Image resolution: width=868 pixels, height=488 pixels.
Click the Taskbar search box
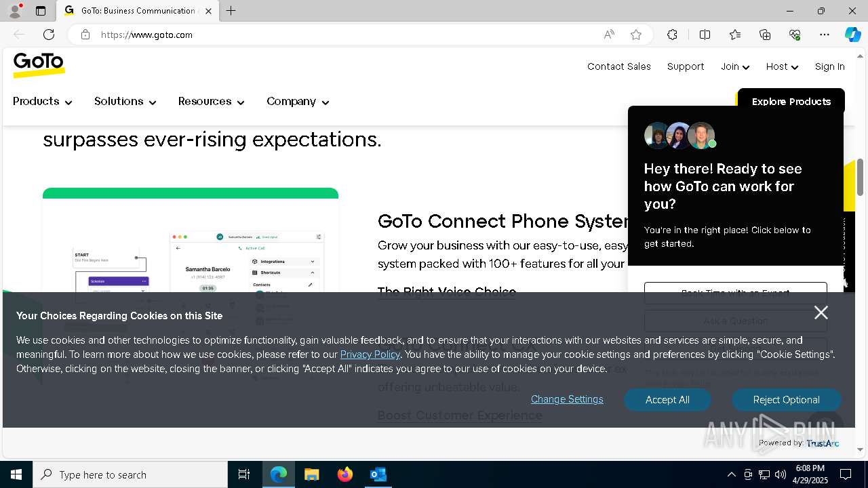coord(130,474)
